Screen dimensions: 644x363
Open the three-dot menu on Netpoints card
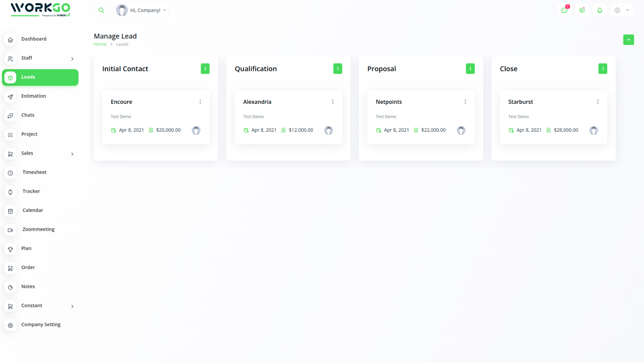465,102
